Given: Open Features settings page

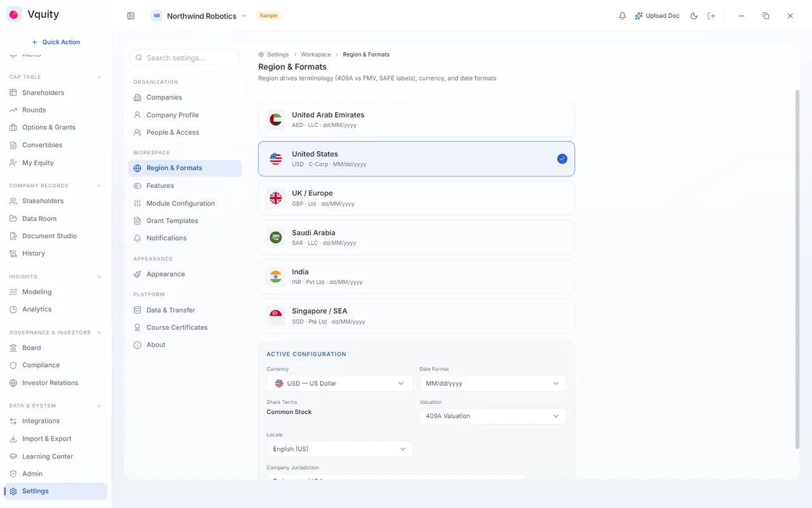Looking at the screenshot, I should point(185,185).
